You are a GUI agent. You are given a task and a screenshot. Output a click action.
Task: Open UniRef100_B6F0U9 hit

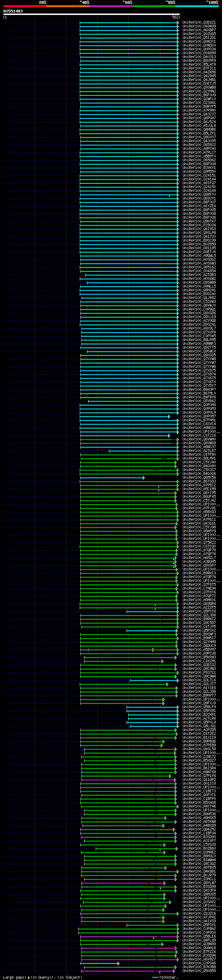[199, 95]
